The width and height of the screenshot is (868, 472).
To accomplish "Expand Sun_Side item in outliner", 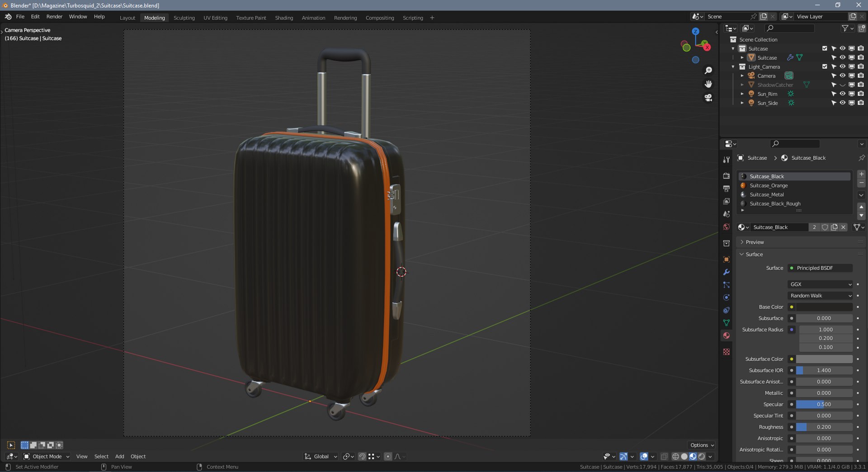I will click(742, 103).
